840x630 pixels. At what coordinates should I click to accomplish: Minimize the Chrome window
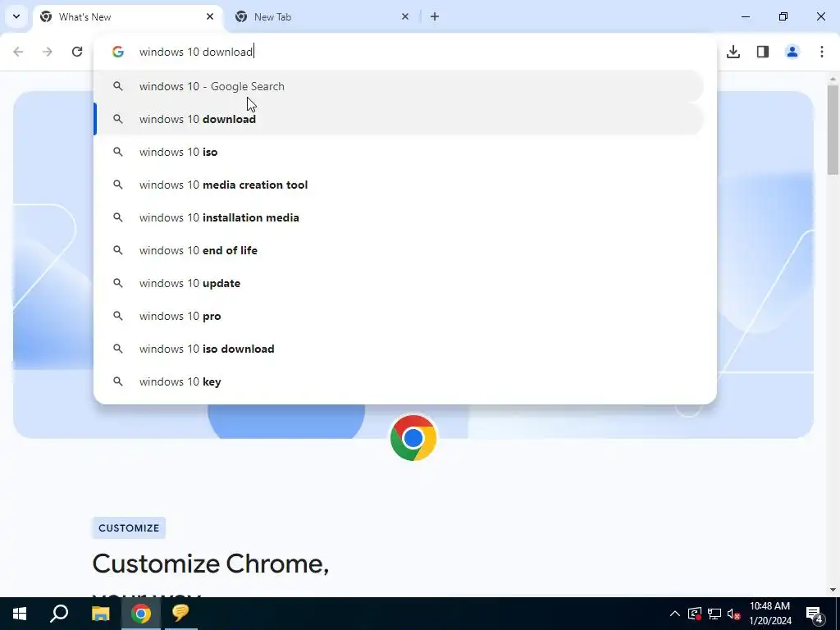point(745,16)
